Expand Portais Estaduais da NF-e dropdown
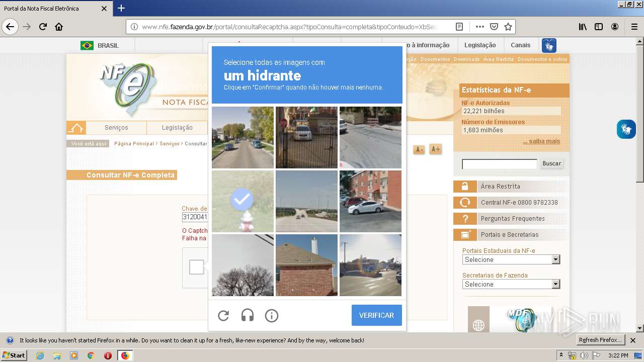 [x=511, y=259]
